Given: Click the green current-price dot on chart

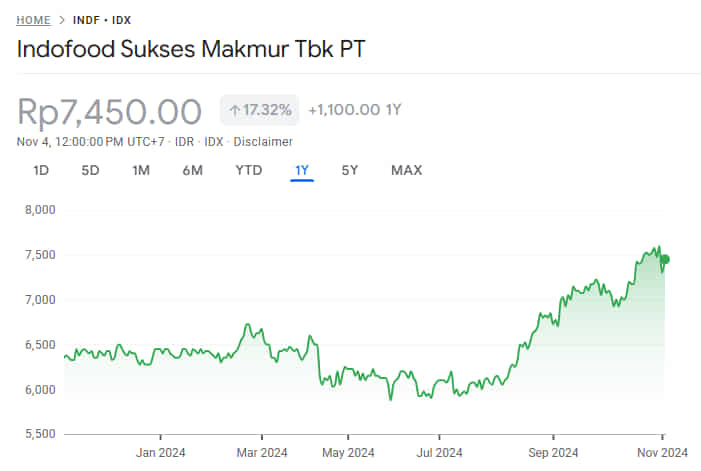Looking at the screenshot, I should [x=664, y=260].
